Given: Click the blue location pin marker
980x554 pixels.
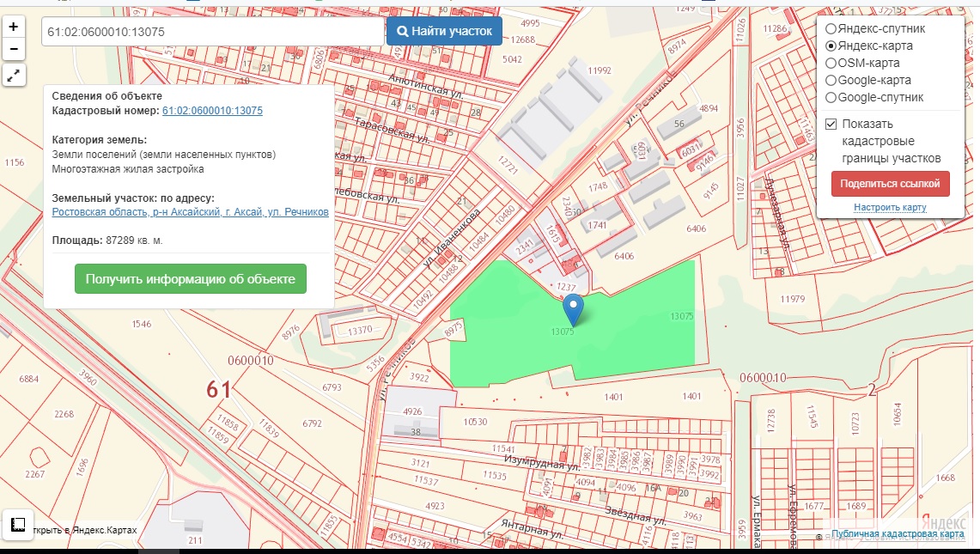Looking at the screenshot, I should click(573, 308).
